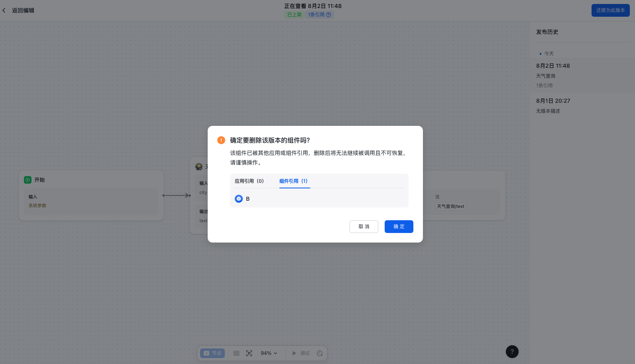Viewport: 635px width, 364px height.
Task: Click the 节点 button in bottom toolbar
Action: 212,353
